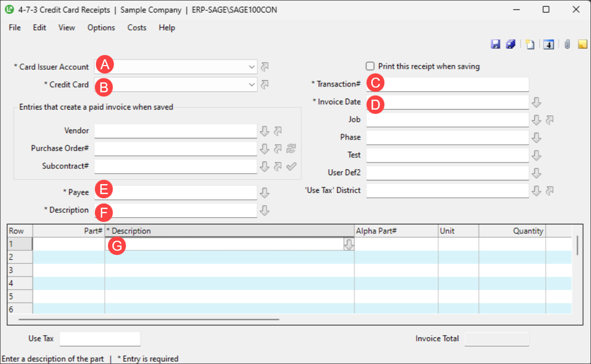Click into the Payee field
Image resolution: width=591 pixels, height=364 pixels.
click(176, 192)
